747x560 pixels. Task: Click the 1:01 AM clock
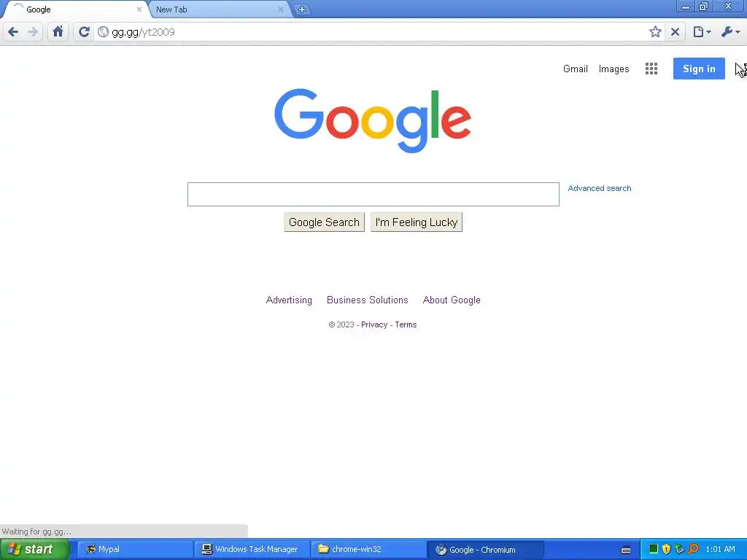point(720,550)
